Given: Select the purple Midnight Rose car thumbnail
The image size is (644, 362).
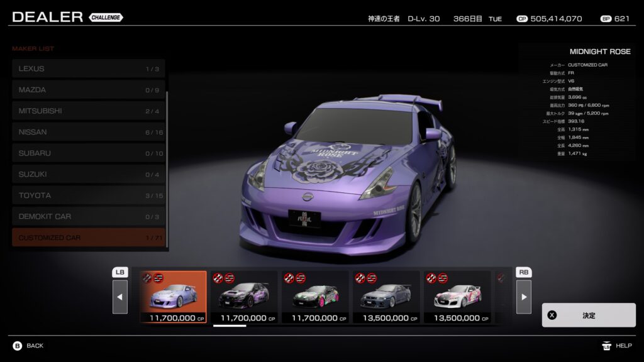Looking at the screenshot, I should pyautogui.click(x=173, y=297).
